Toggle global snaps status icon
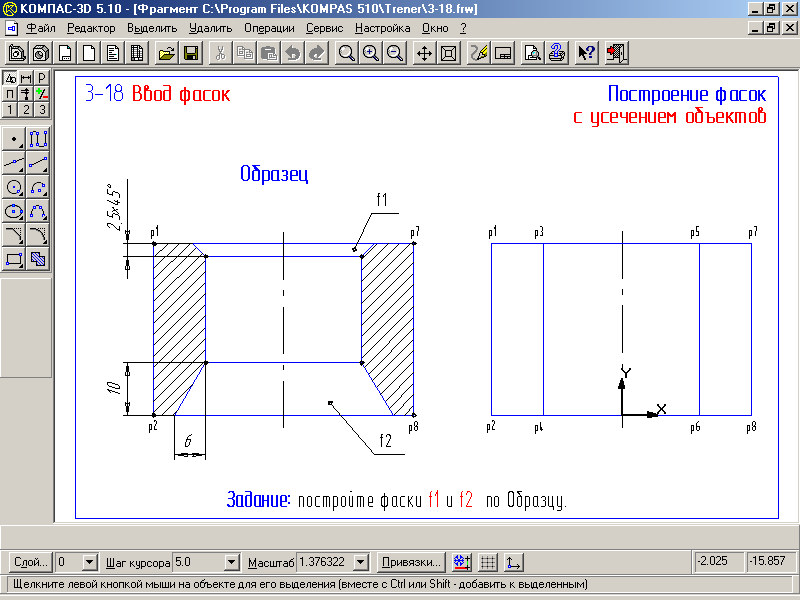 pos(462,562)
